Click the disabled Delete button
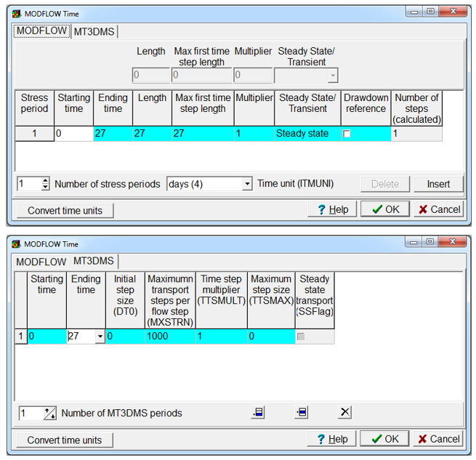The height and width of the screenshot is (460, 476). point(385,184)
